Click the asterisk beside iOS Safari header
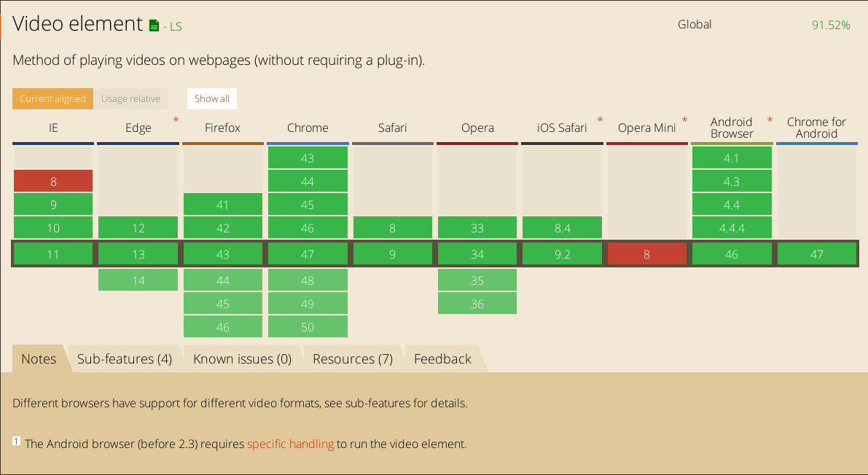Viewport: 868px width, 475px height. click(x=600, y=120)
